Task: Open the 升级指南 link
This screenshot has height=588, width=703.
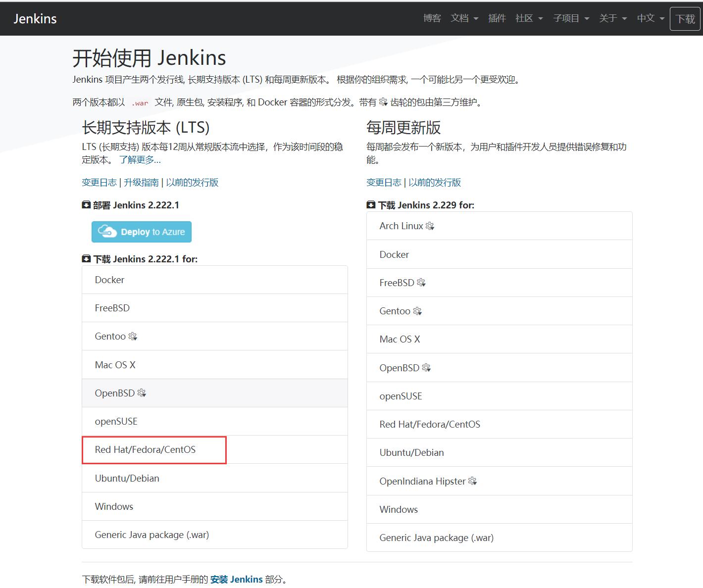Action: click(x=141, y=183)
